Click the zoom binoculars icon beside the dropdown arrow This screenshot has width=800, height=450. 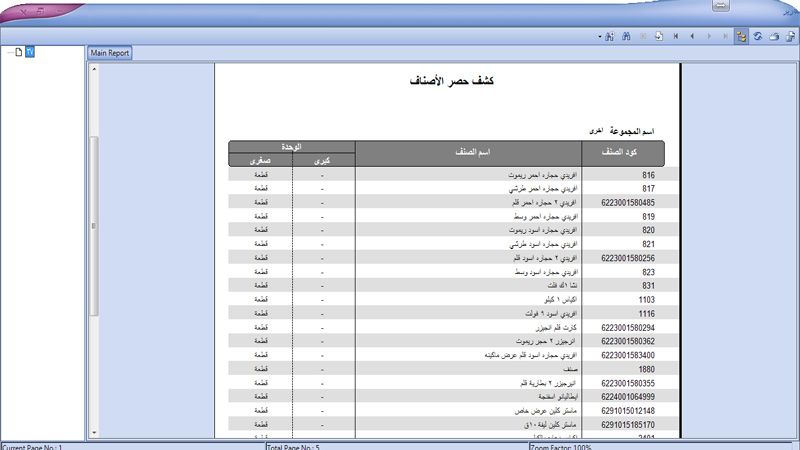click(610, 37)
